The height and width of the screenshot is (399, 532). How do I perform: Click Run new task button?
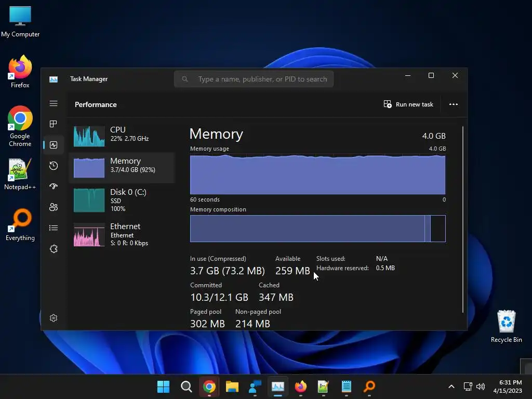(408, 104)
